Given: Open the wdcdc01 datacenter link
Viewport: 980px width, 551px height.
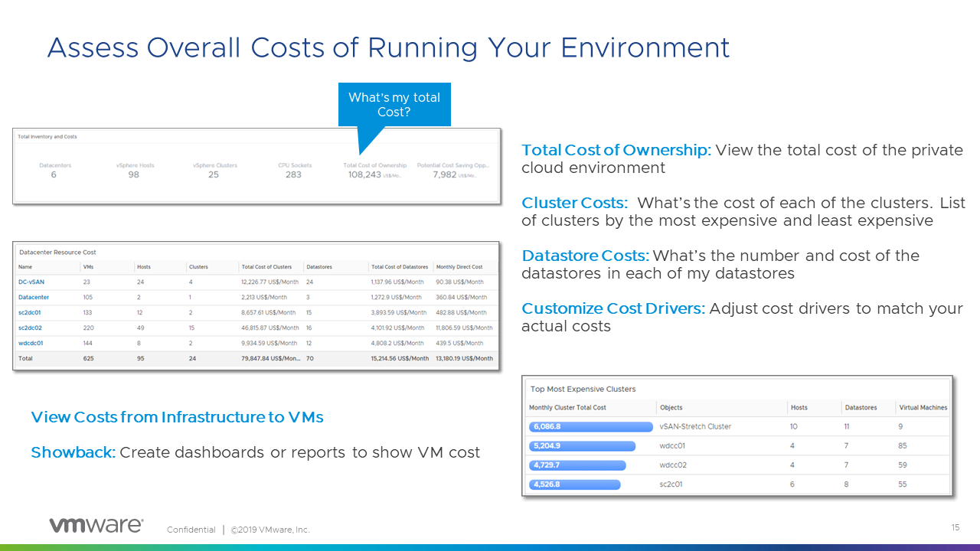Looking at the screenshot, I should 31,344.
